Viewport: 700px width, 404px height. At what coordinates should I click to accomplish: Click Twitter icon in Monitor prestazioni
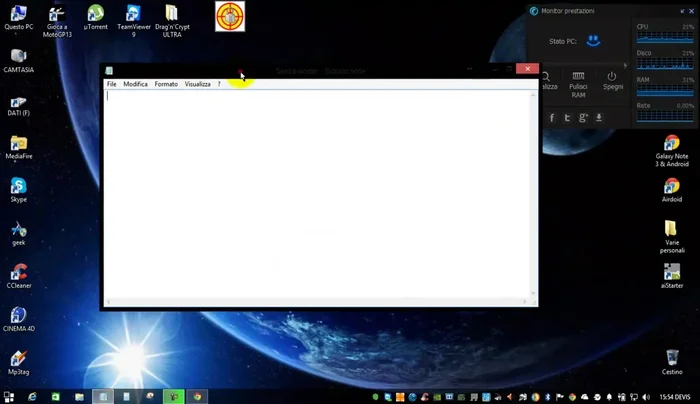coord(567,117)
